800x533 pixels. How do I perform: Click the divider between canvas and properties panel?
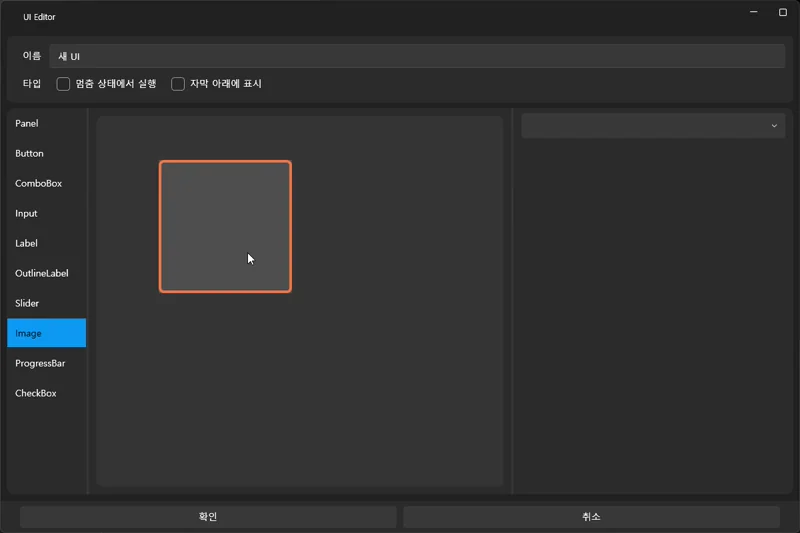(x=512, y=300)
